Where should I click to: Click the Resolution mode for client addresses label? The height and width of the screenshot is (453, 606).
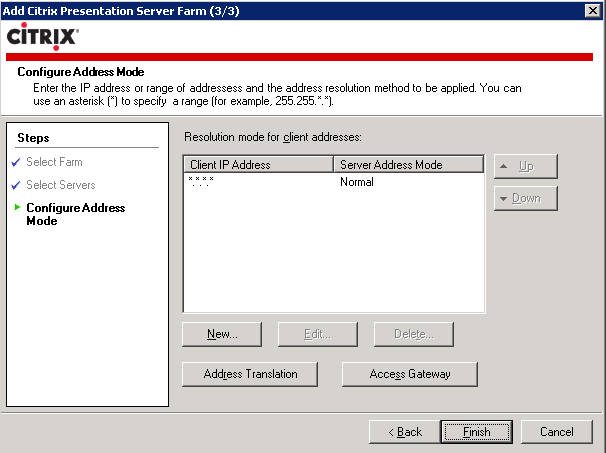click(x=272, y=137)
